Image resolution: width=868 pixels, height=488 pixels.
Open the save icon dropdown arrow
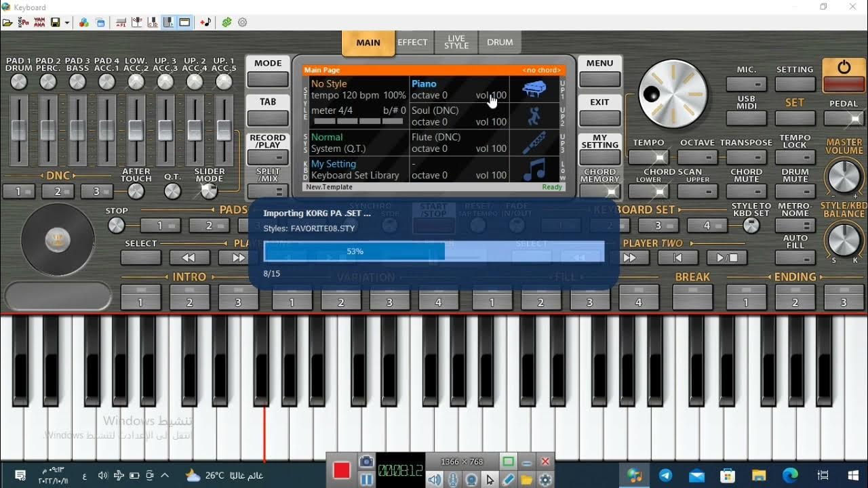67,23
